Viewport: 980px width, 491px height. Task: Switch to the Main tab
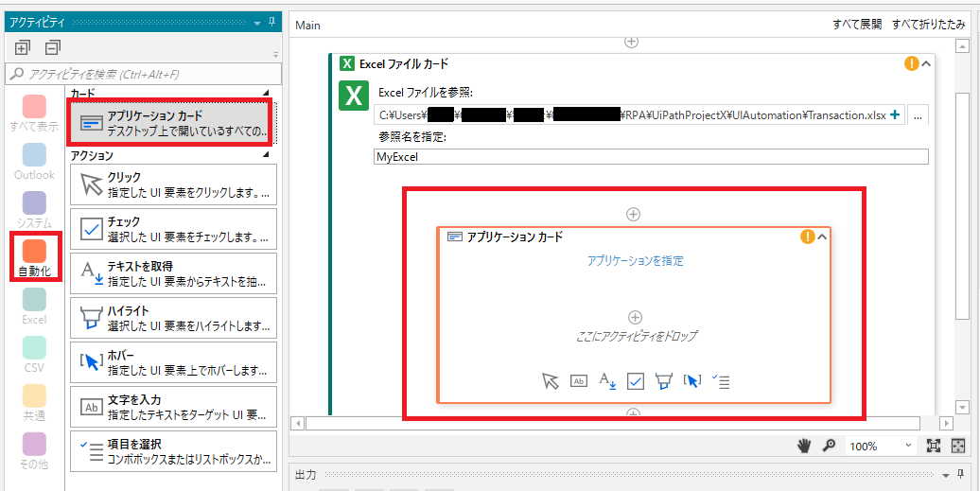[308, 26]
